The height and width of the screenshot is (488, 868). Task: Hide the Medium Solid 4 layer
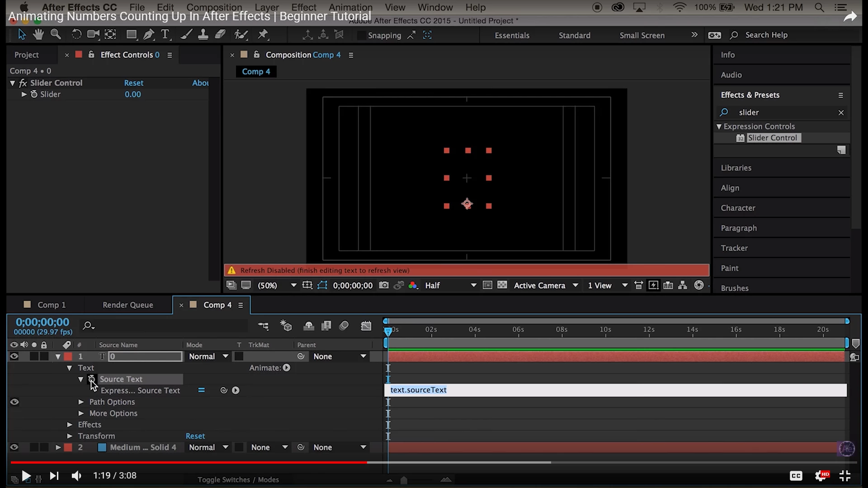[14, 447]
